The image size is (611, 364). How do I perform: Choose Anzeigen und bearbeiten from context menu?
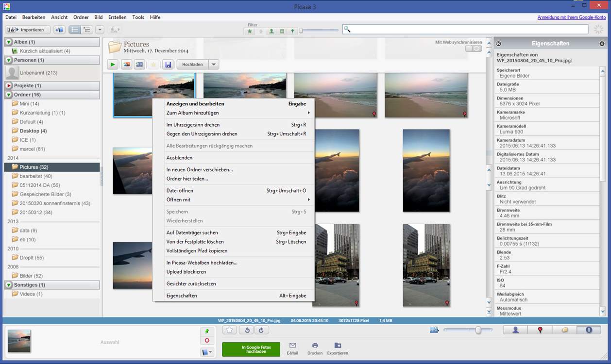point(233,103)
